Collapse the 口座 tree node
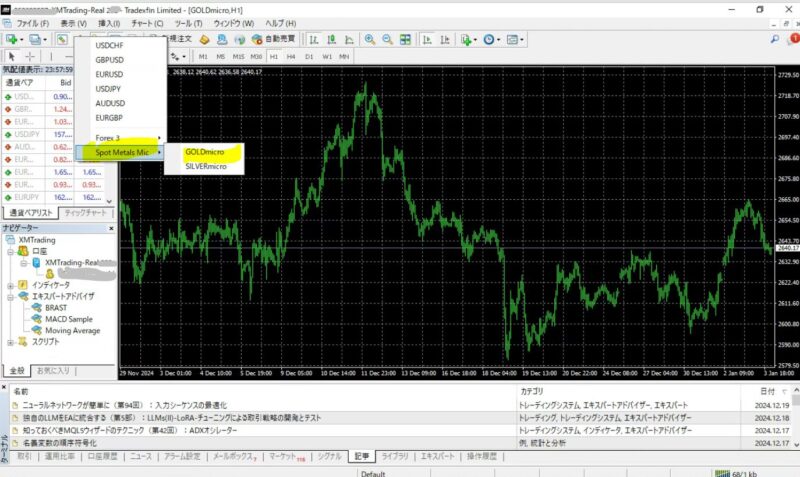Viewport: 800px width, 477px height. 10,252
